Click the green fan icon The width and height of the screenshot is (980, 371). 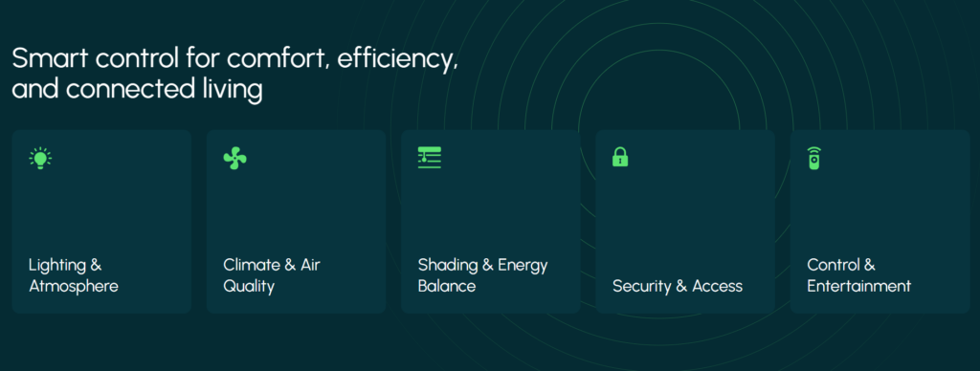[x=235, y=158]
